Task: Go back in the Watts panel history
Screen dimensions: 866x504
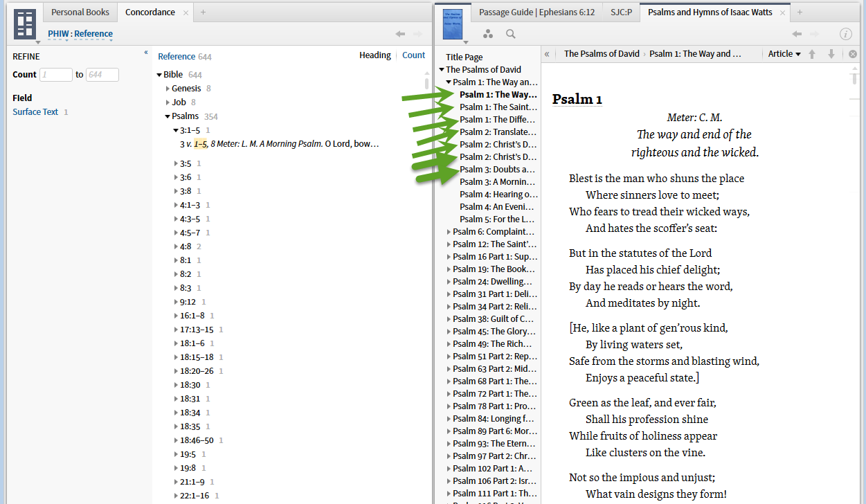Action: pos(797,34)
